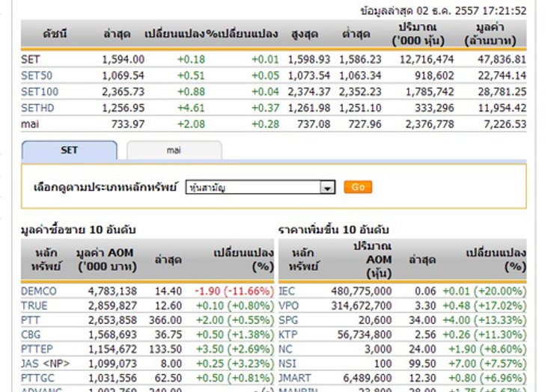
Task: Select DEMCO trading value 4,783,138
Action: 112,291
